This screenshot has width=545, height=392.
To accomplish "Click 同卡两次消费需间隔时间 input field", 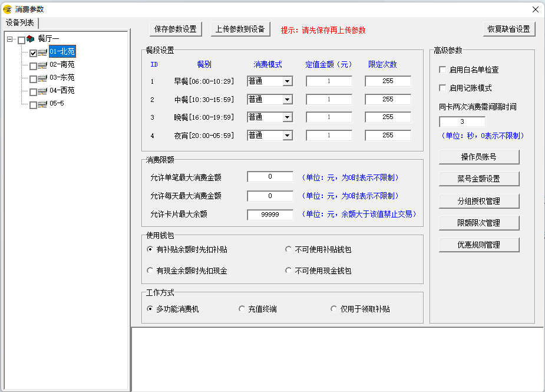I will pos(462,122).
